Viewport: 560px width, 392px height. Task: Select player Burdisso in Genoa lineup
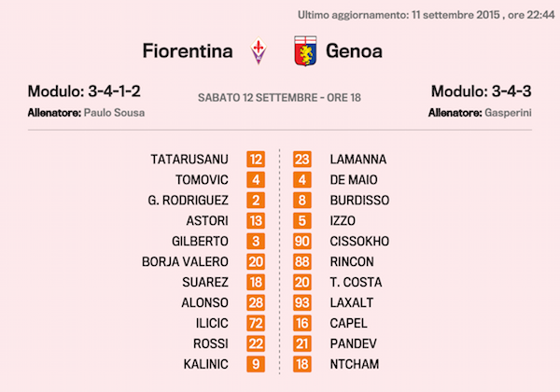[x=359, y=200]
